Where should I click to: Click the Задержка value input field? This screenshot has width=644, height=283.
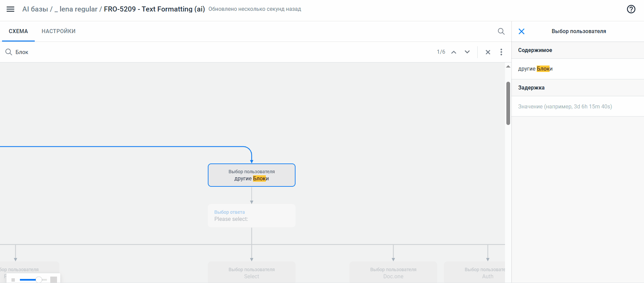pyautogui.click(x=578, y=106)
